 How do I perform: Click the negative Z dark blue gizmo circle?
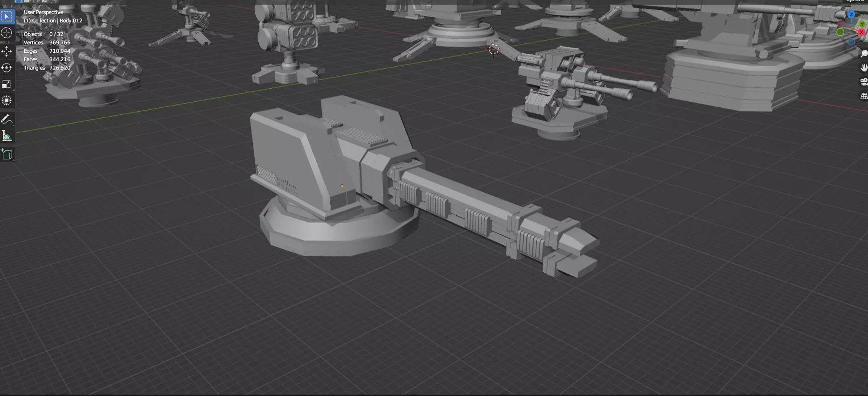(x=851, y=42)
